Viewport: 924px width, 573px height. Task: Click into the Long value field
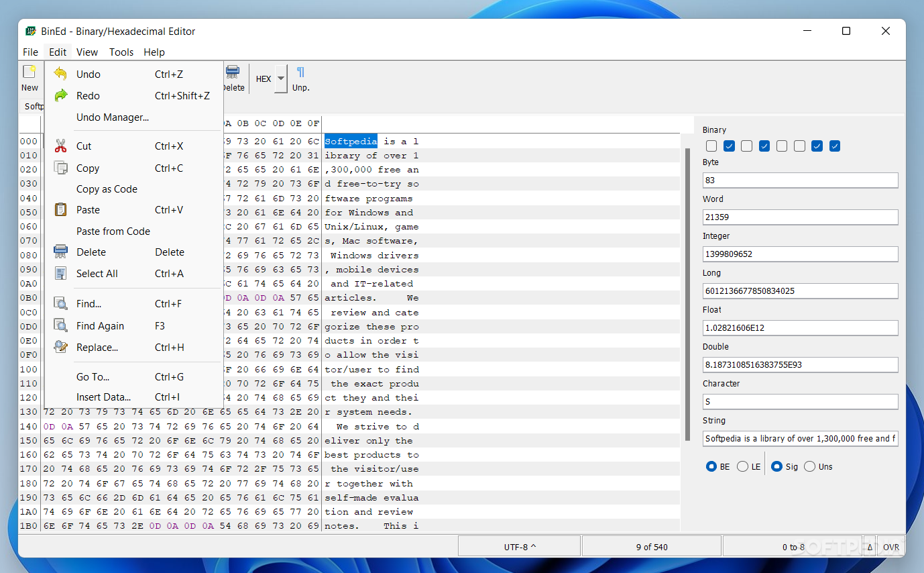(x=800, y=291)
